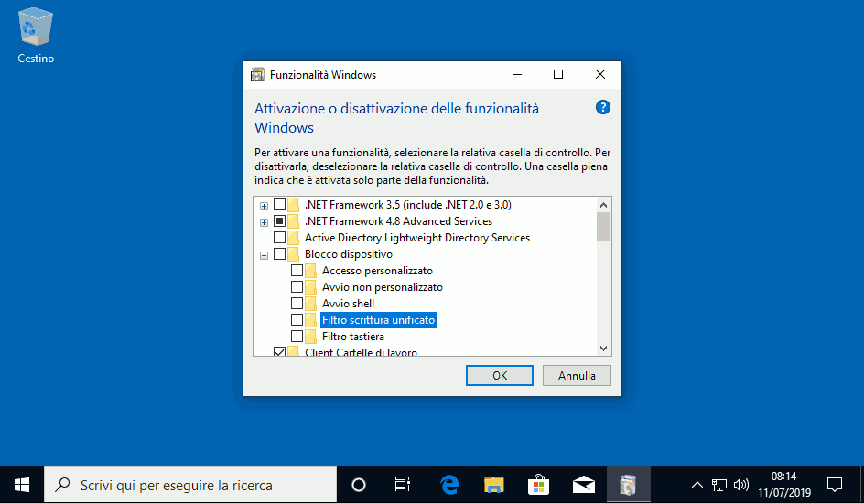Open Cortana circle icon in taskbar
The height and width of the screenshot is (504, 864).
tap(359, 486)
